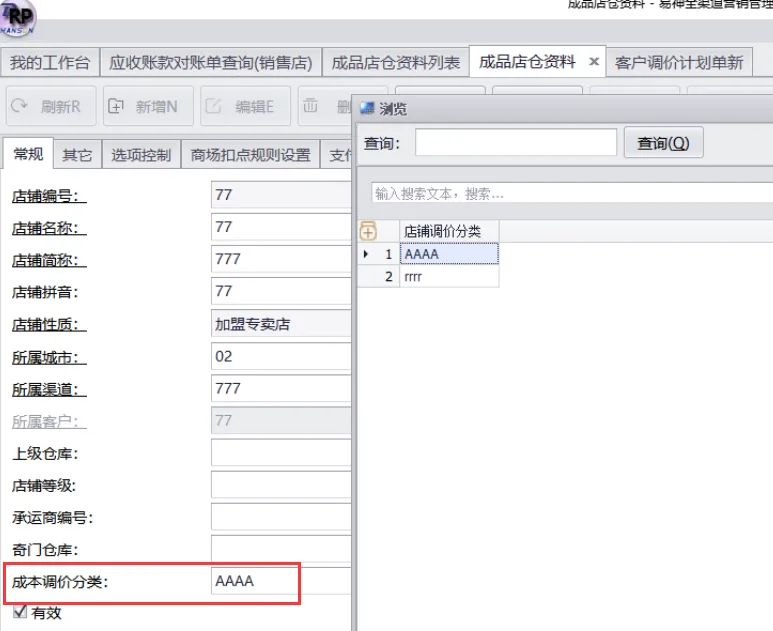Viewport: 773px width, 631px height.
Task: Toggle the 有效 checkbox
Action: (19, 612)
